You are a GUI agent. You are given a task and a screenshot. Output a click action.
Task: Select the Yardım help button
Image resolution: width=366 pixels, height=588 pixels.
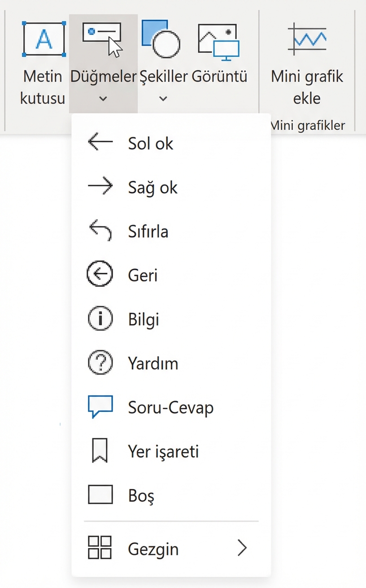(152, 363)
